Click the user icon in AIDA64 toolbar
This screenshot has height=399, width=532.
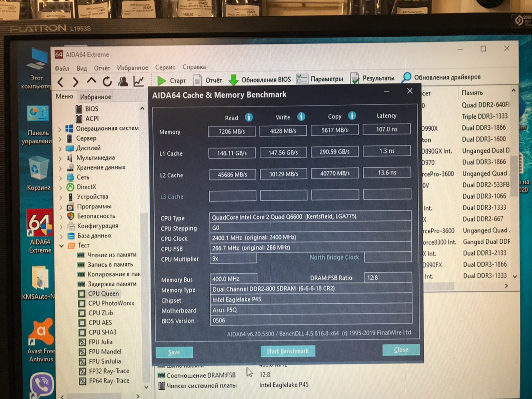point(123,81)
